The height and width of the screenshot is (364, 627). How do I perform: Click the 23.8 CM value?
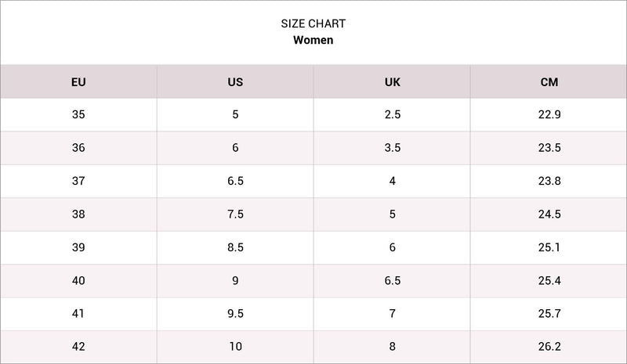pos(549,181)
